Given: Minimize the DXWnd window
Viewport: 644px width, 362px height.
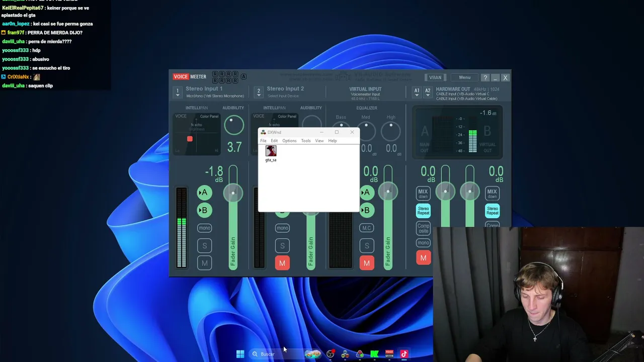Looking at the screenshot, I should coord(321,132).
